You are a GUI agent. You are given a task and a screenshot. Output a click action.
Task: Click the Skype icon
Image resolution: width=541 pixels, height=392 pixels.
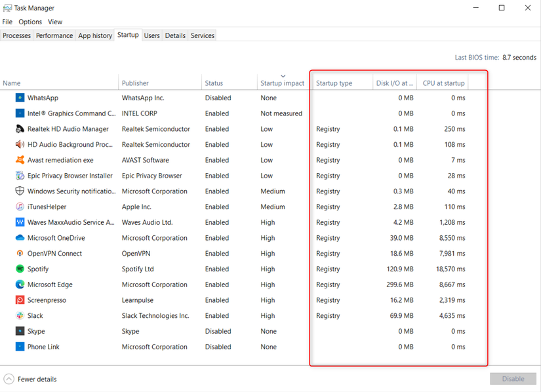[x=19, y=331]
